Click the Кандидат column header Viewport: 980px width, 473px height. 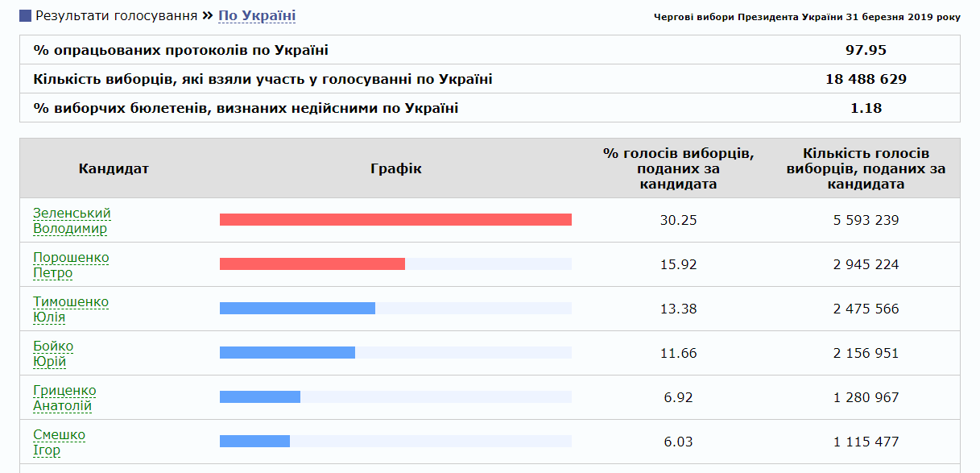click(x=114, y=168)
